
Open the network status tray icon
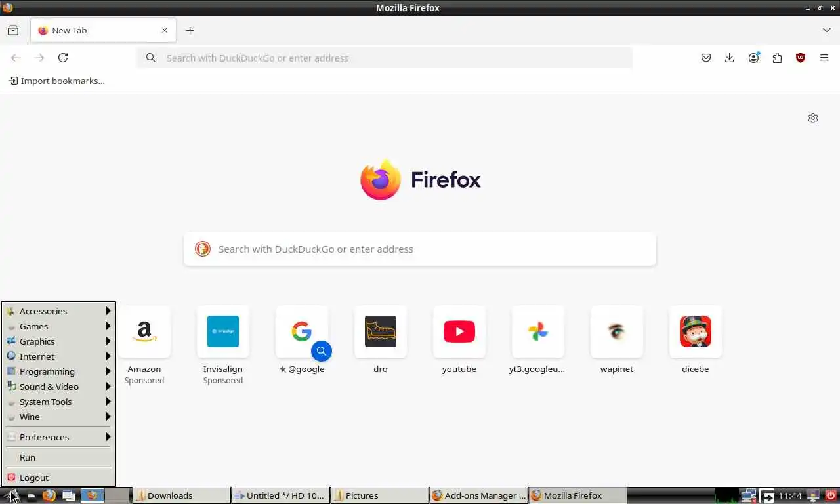749,495
